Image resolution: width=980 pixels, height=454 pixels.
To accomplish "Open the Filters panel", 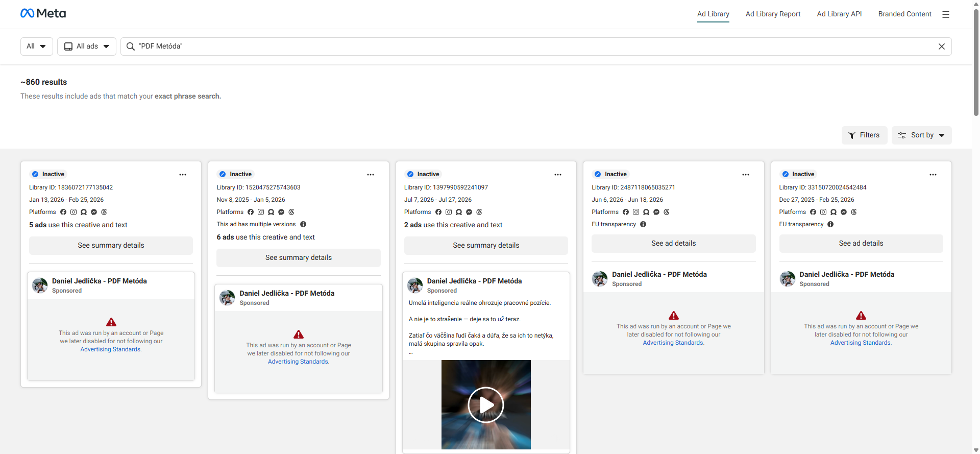I will (864, 135).
